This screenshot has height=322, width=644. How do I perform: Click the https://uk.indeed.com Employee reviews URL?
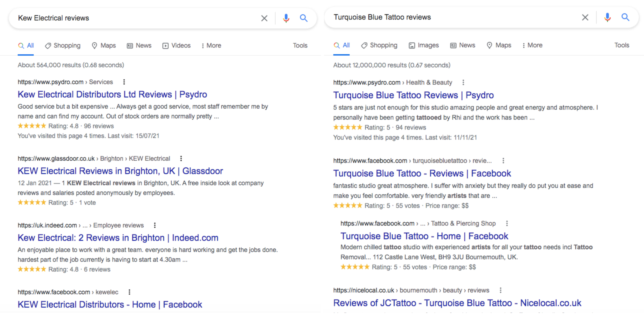coord(81,225)
